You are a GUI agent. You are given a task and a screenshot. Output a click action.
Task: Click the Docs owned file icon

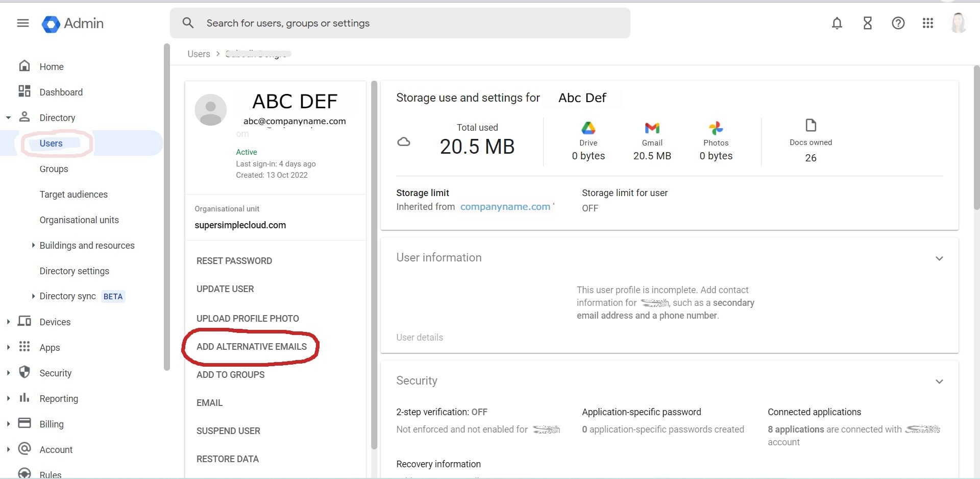point(811,125)
